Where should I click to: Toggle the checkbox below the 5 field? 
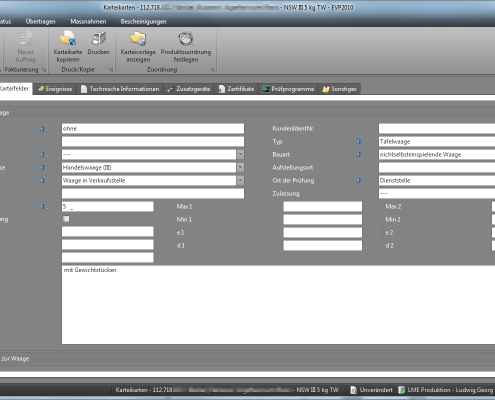[66, 219]
